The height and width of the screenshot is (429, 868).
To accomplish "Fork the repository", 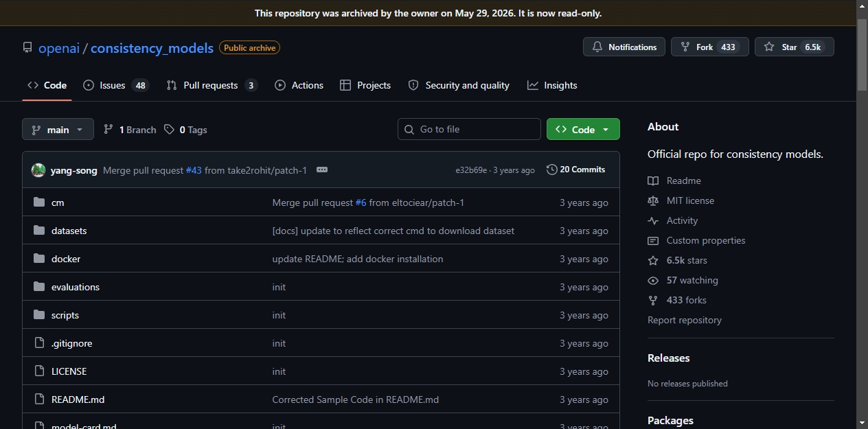I will [709, 47].
